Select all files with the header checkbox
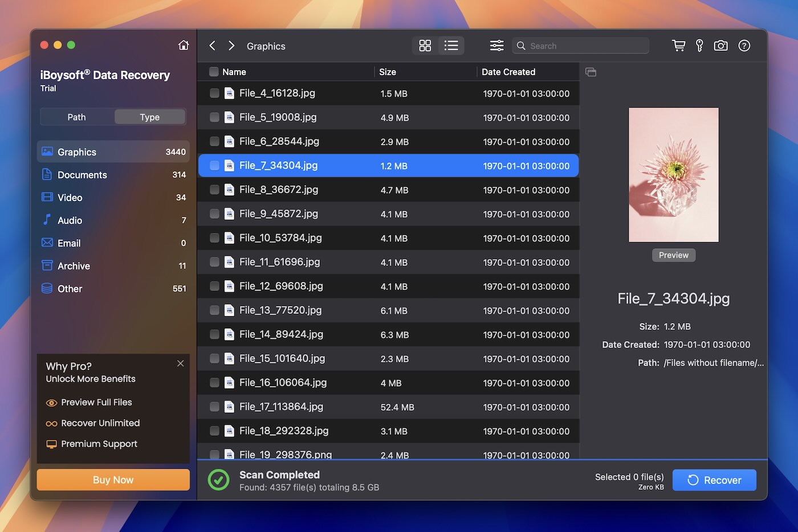The image size is (798, 532). click(x=214, y=72)
